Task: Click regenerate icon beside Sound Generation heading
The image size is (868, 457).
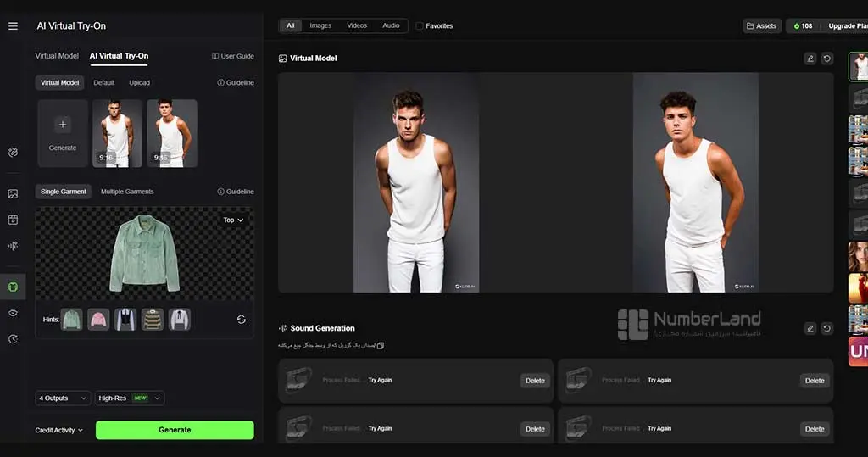Action: pos(826,328)
